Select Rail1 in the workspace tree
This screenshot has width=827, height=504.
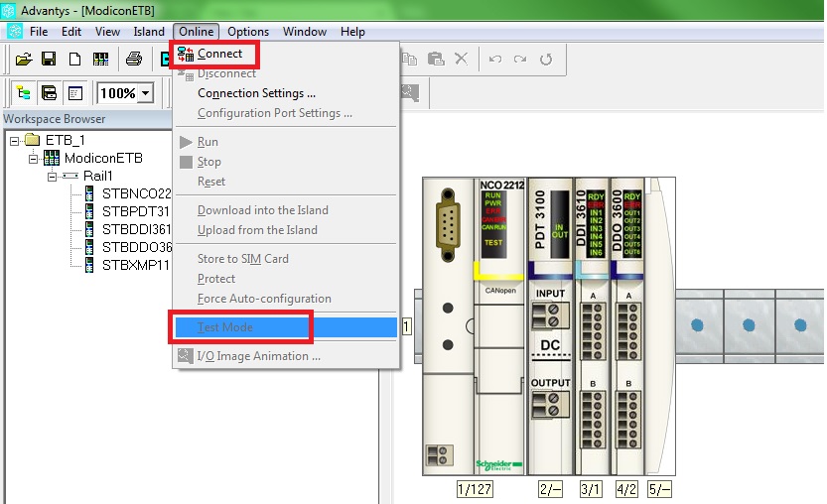(97, 176)
